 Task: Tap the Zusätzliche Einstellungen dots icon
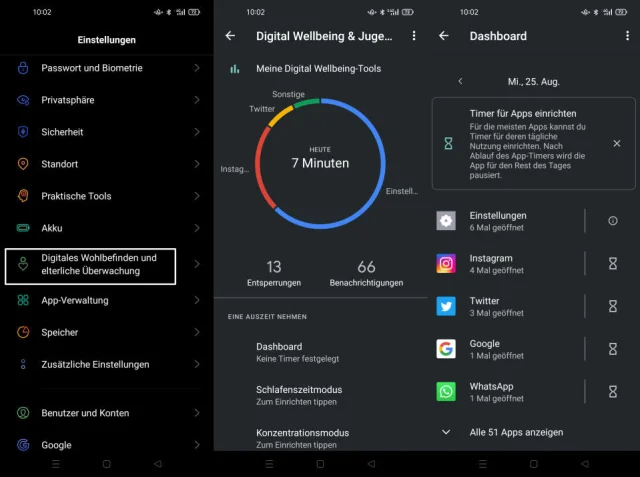point(23,364)
